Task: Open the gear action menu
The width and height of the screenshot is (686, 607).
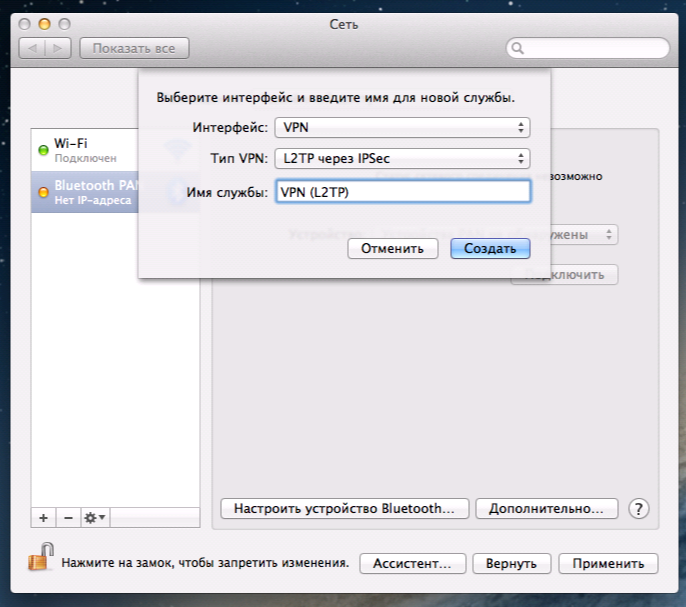Action: pyautogui.click(x=96, y=517)
